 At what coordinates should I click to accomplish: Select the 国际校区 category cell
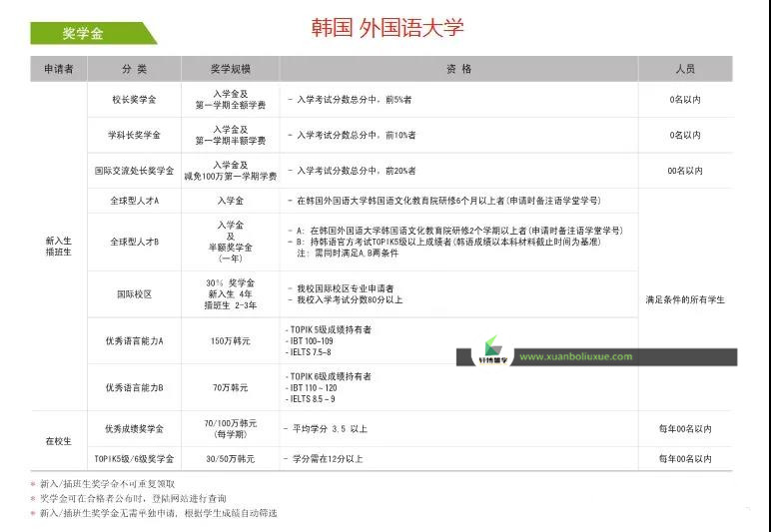tap(134, 294)
